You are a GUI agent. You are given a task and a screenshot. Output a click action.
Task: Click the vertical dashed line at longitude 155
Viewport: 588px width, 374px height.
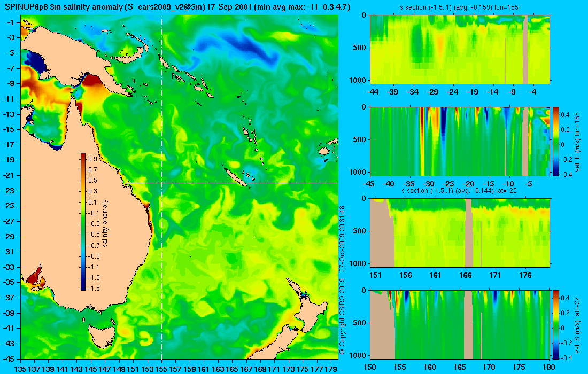tap(161, 188)
